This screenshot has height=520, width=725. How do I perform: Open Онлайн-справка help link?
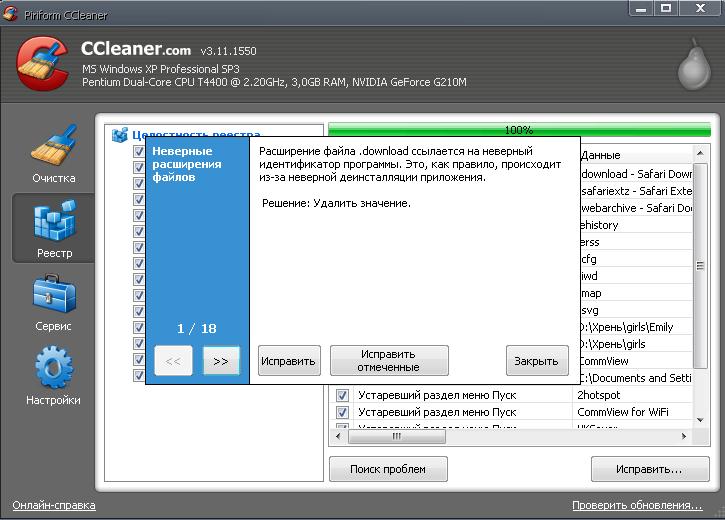point(54,505)
